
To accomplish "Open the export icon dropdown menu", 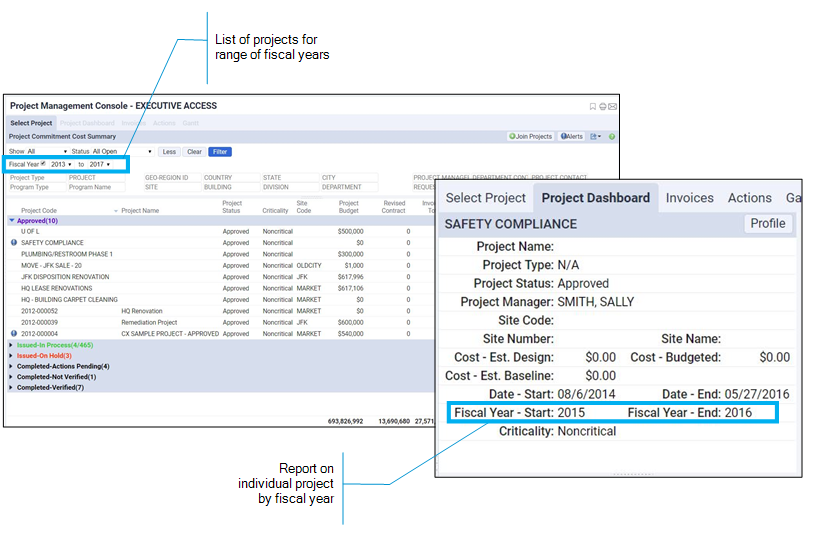I will click(596, 137).
